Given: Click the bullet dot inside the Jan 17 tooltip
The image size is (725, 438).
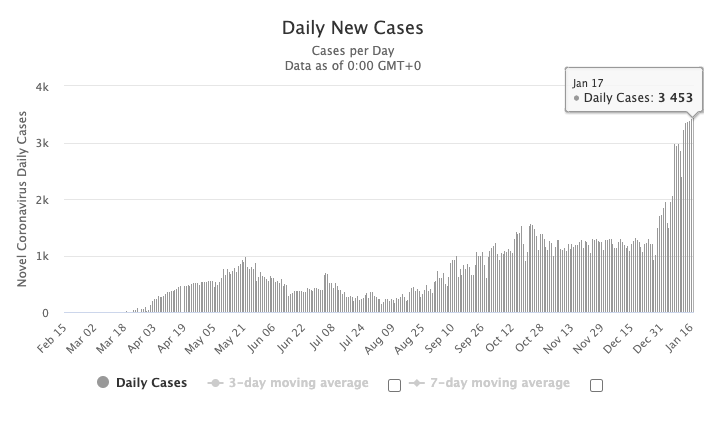Looking at the screenshot, I should pyautogui.click(x=576, y=98).
